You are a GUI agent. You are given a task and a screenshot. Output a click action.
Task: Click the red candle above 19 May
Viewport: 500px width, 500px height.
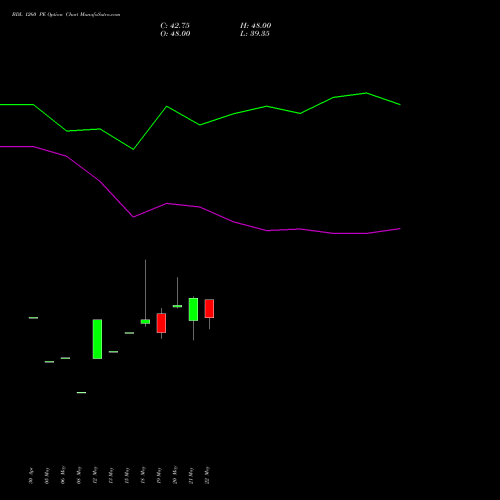click(x=161, y=323)
